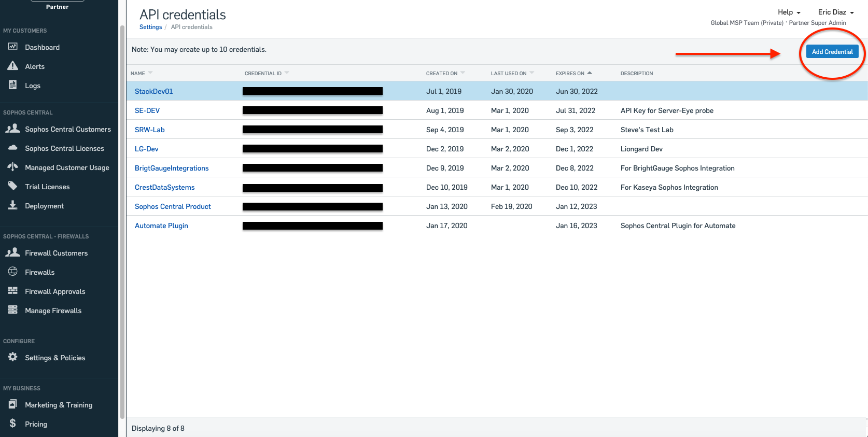Open the Automate Plugin credential link

click(161, 225)
